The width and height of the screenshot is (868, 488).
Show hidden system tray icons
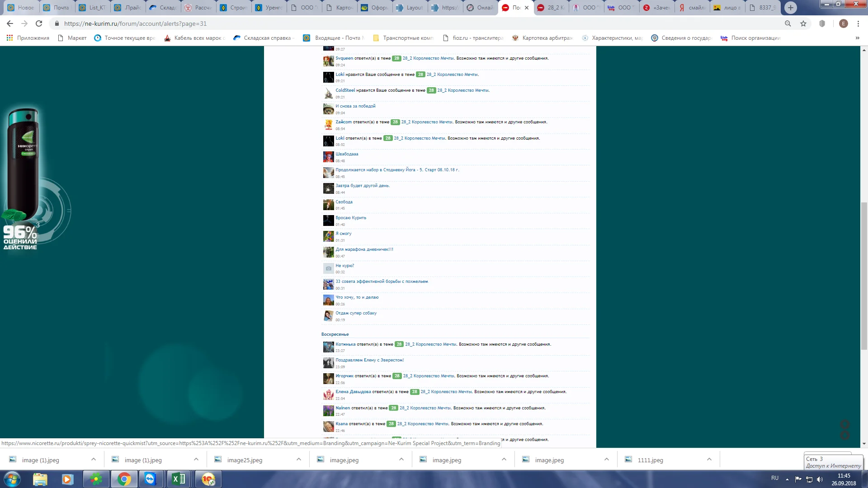(787, 479)
